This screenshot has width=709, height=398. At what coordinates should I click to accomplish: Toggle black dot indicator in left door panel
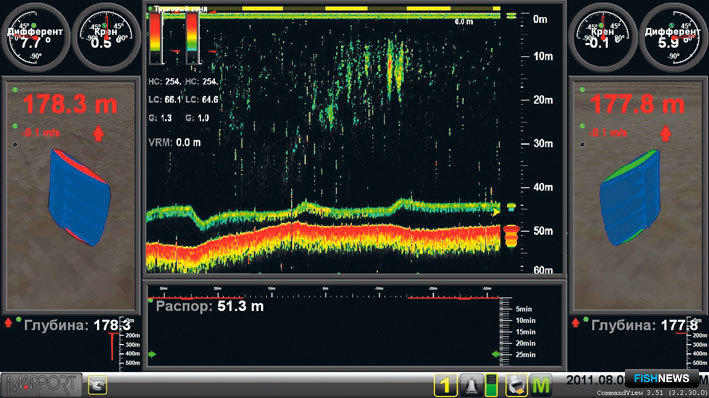[15, 145]
